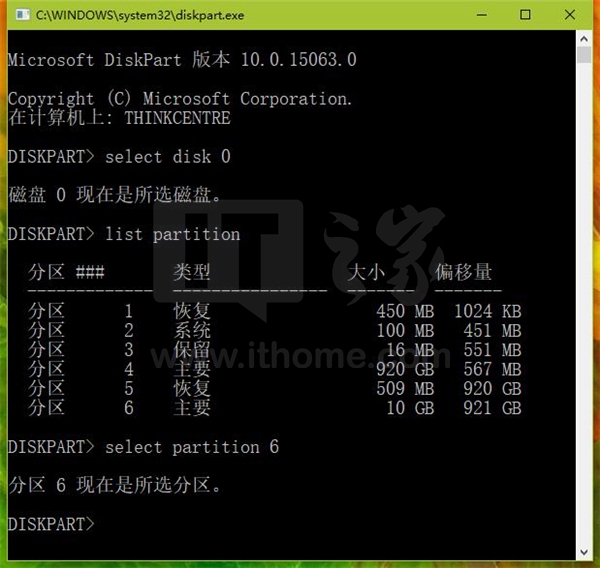Image resolution: width=600 pixels, height=568 pixels.
Task: Click the empty scrollbar track below the thumb
Action: (x=584, y=300)
